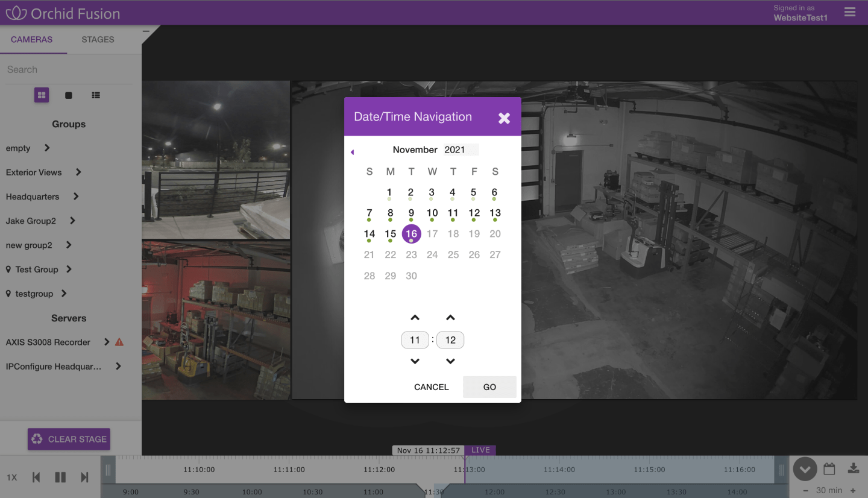Select November 10 in calendar
The image size is (868, 498).
[x=432, y=213]
